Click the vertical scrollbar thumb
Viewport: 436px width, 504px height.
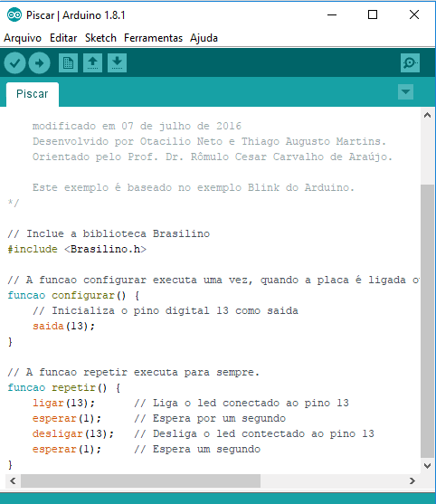[x=427, y=321]
